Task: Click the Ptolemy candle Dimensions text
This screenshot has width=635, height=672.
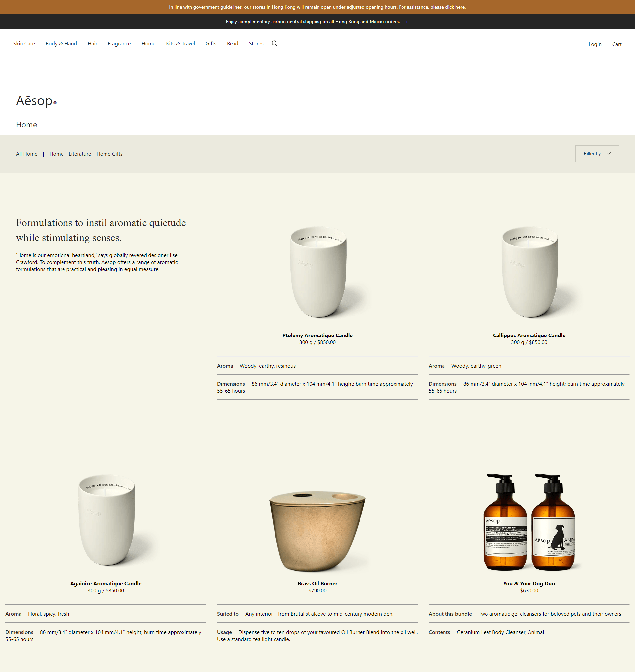Action: tap(315, 387)
